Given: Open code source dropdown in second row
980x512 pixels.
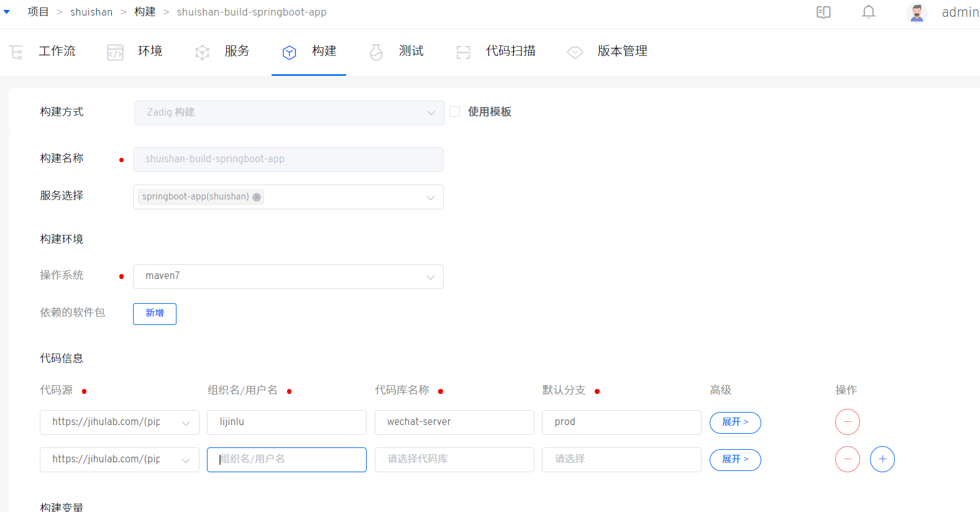Looking at the screenshot, I should click(x=119, y=460).
